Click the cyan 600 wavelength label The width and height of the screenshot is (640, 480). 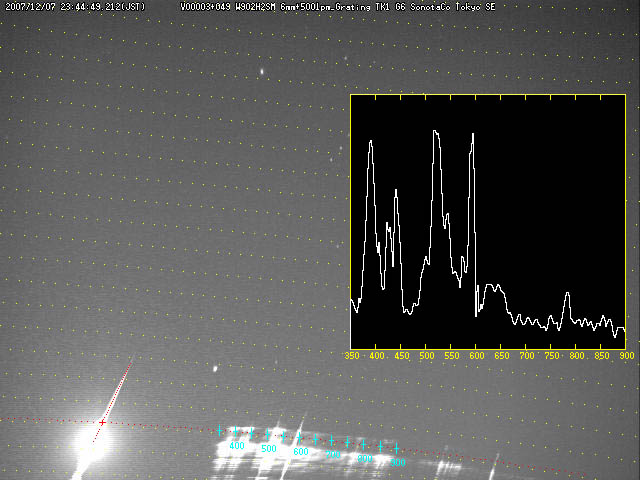pos(300,452)
